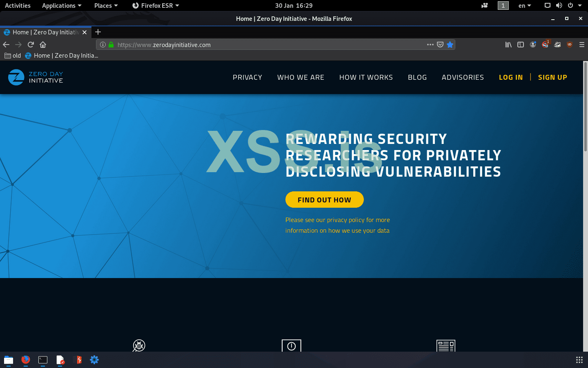The width and height of the screenshot is (588, 368).
Task: Click the green padlock security icon
Action: [x=111, y=45]
